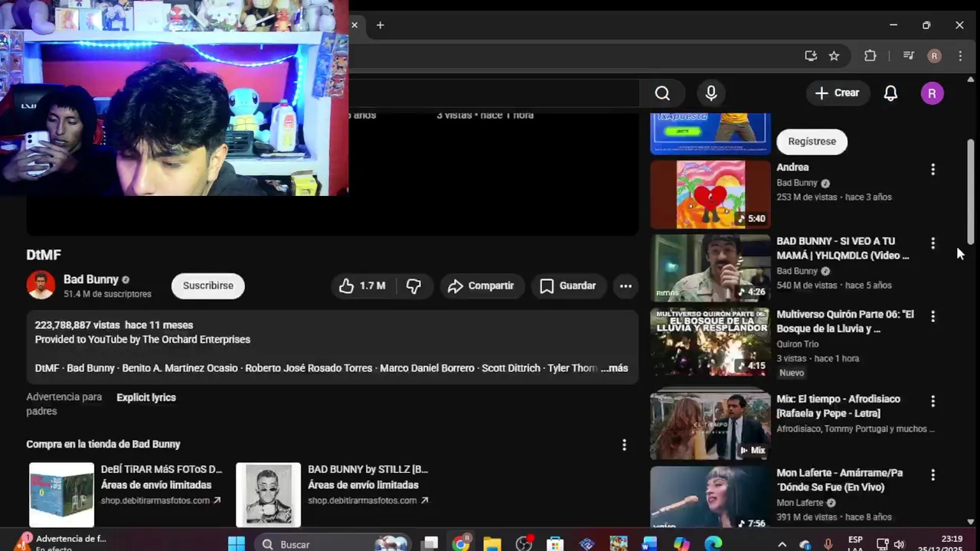
Task: Open new browser tab plus button
Action: click(380, 25)
